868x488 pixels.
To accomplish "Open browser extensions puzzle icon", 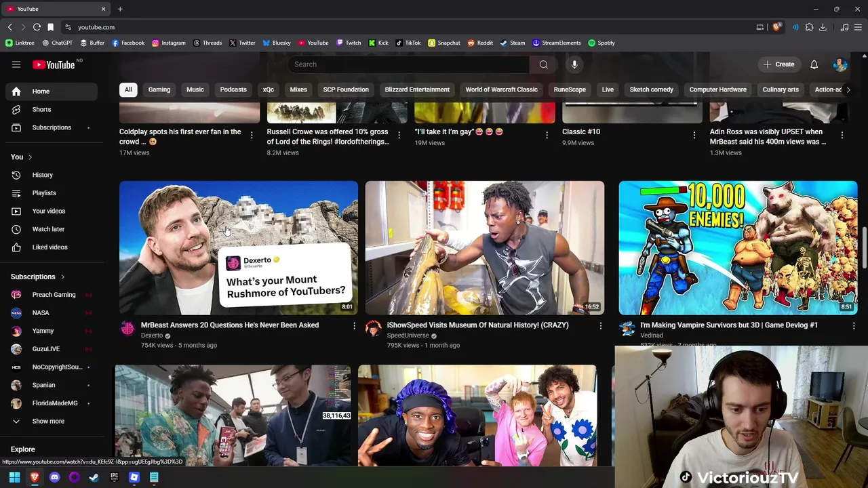I will point(809,27).
